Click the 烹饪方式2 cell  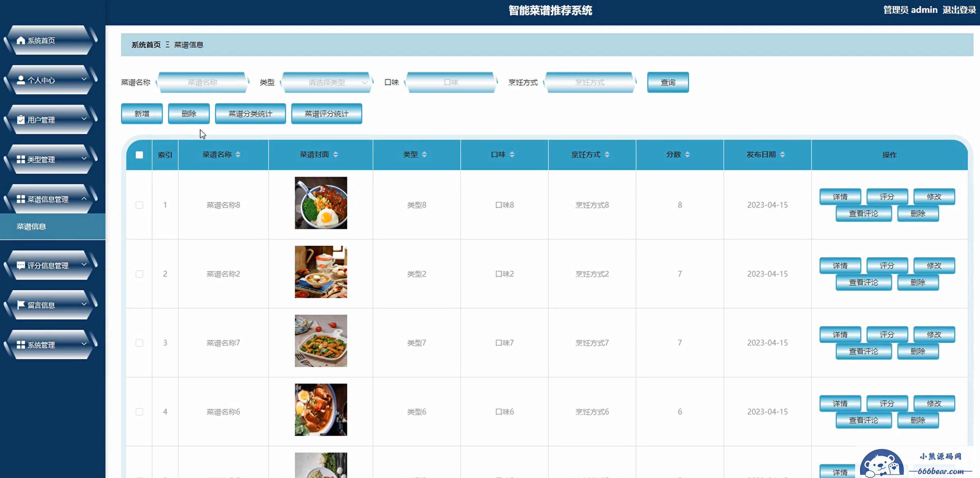tap(592, 274)
